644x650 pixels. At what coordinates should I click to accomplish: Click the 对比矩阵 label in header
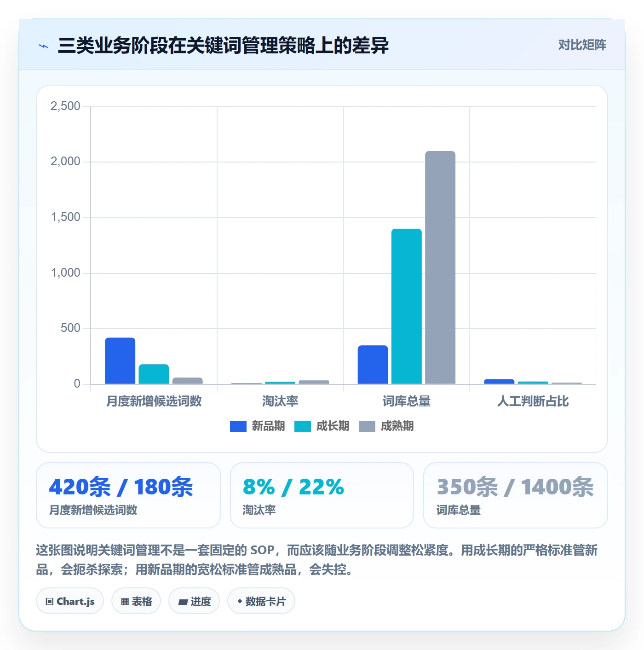pos(582,45)
